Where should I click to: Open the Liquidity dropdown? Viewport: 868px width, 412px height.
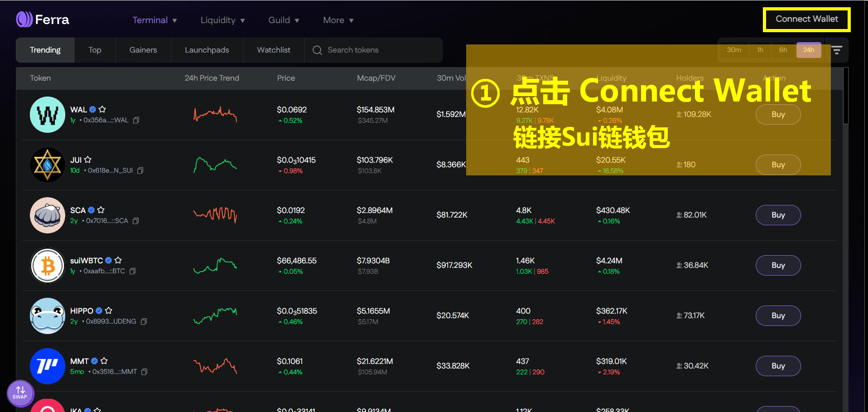(x=223, y=20)
